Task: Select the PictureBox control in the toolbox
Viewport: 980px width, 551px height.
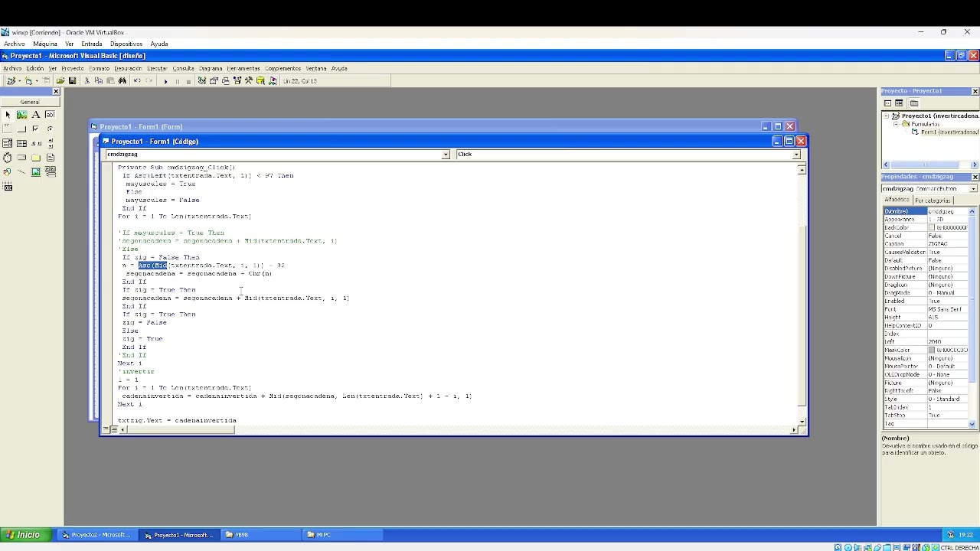Action: [21, 115]
